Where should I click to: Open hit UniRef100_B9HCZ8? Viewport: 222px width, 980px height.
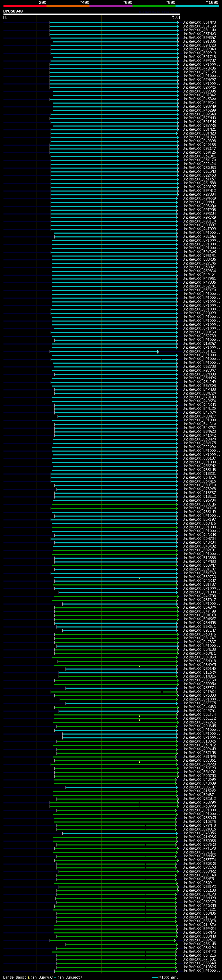(199, 45)
